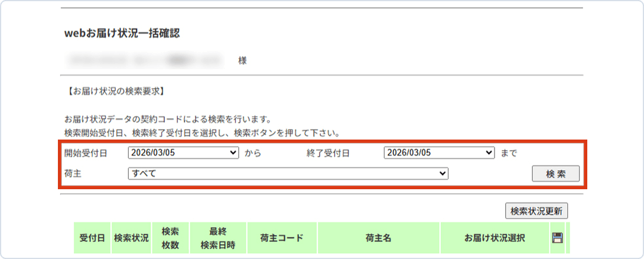
Task: Select the 検索枚数 column header
Action: pos(170,238)
